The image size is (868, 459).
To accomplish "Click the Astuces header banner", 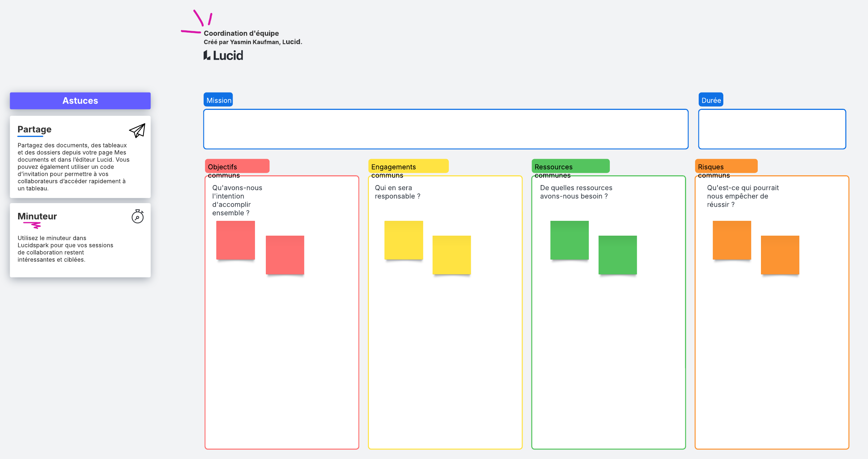I will pyautogui.click(x=80, y=101).
